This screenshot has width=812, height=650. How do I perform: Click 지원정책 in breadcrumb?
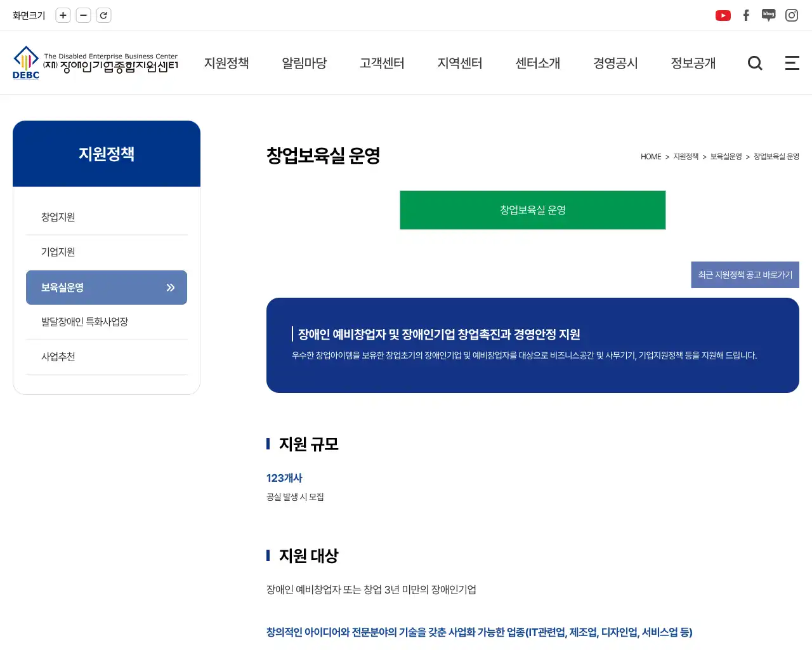click(x=686, y=157)
